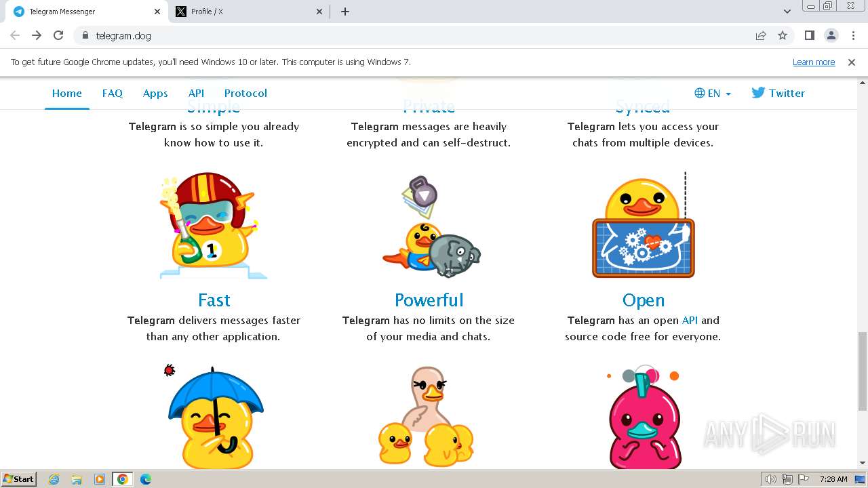Viewport: 868px width, 488px height.
Task: Open the Open heading link
Action: pos(643,300)
